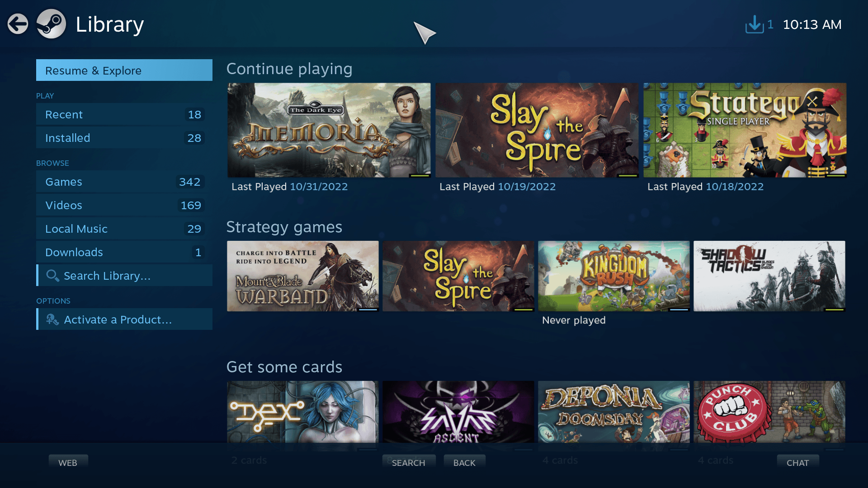
Task: Click the back arrow icon
Action: pos(18,24)
